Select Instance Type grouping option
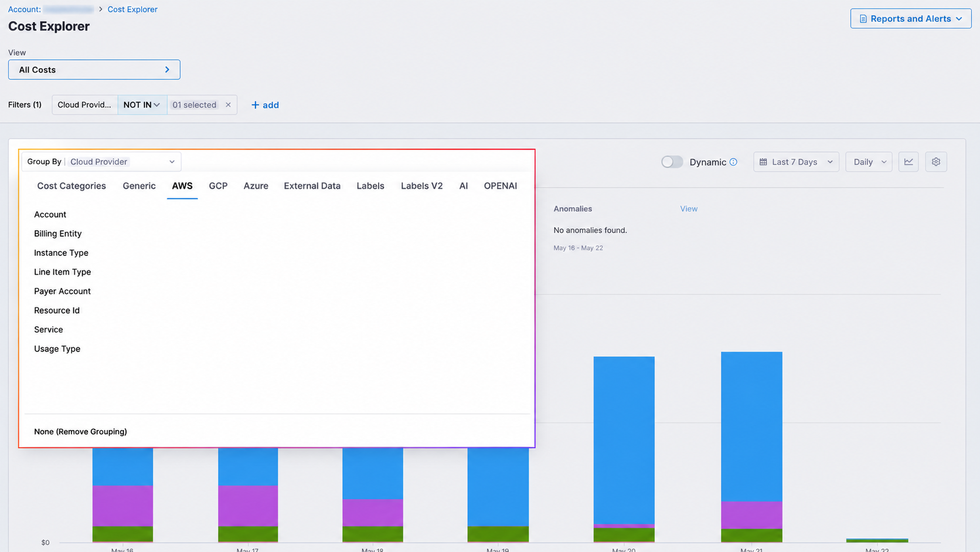980x552 pixels. [x=61, y=253]
